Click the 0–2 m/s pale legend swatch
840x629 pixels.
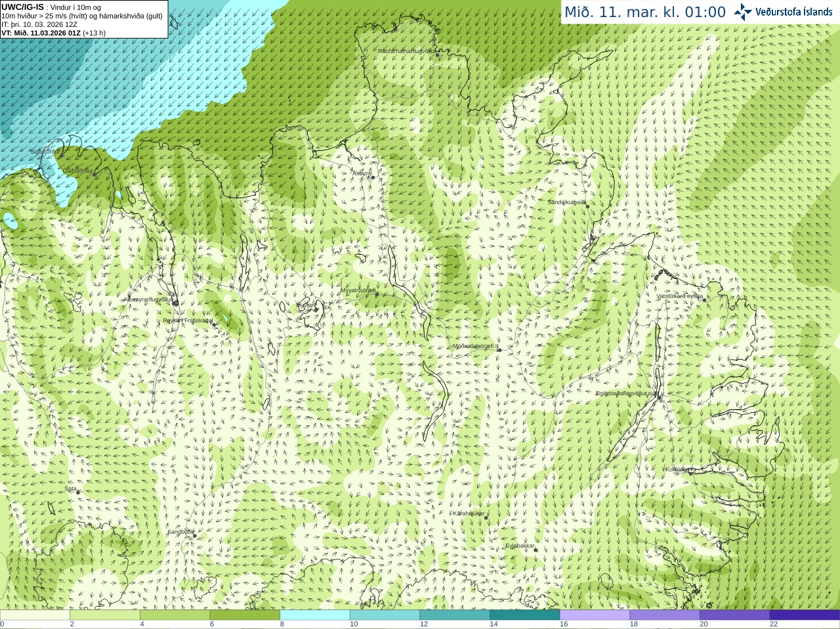click(35, 615)
